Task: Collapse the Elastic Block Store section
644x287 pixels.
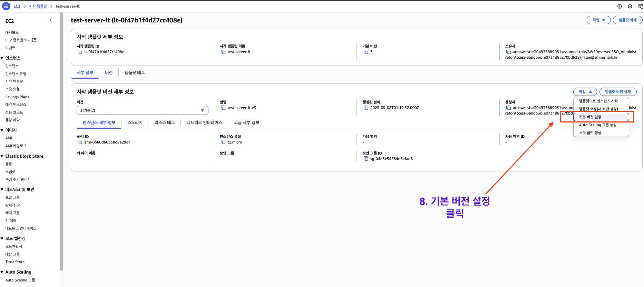Action: [2, 156]
